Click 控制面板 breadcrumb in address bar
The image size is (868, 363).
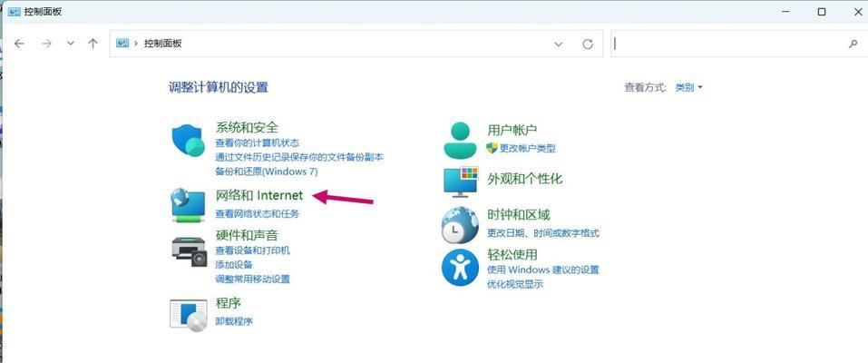pos(162,44)
